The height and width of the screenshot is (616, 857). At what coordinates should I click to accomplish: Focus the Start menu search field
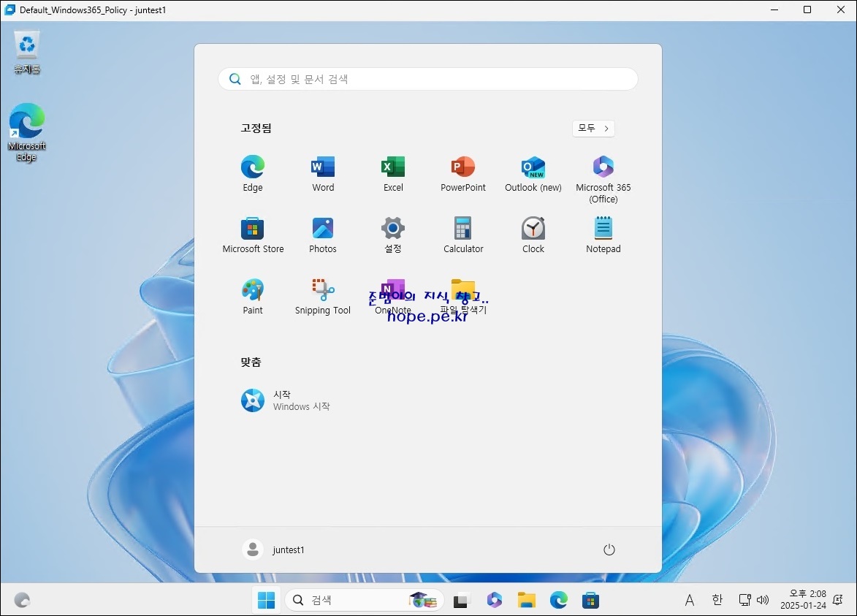pyautogui.click(x=428, y=79)
